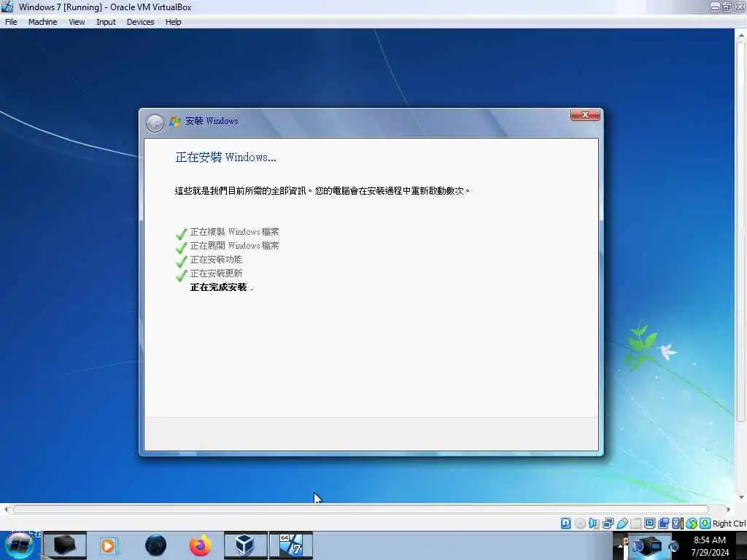Open the Machine menu
Viewport: 747px width, 560px height.
[42, 22]
